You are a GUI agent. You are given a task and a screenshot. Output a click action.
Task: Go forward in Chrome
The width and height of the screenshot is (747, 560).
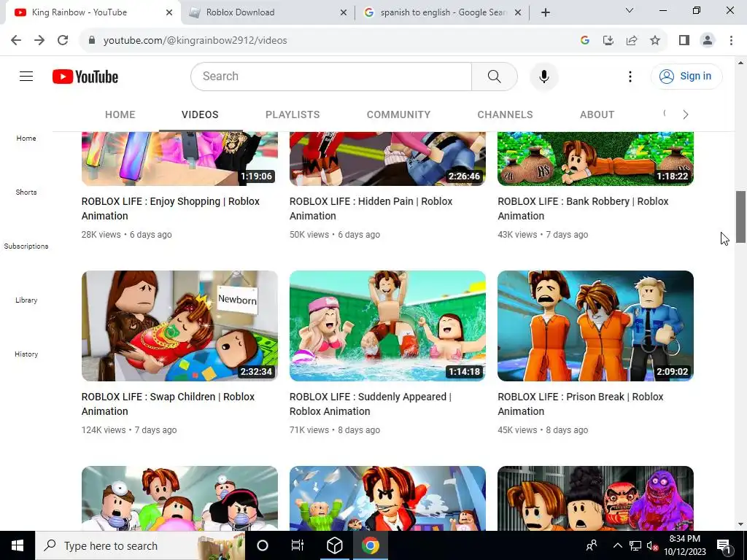click(39, 40)
